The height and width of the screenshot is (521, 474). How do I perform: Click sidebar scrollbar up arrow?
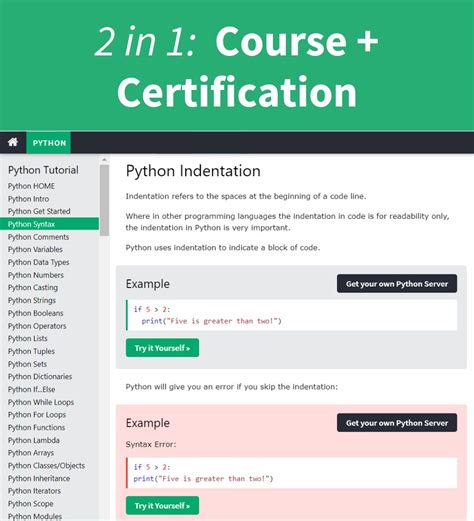tap(104, 160)
